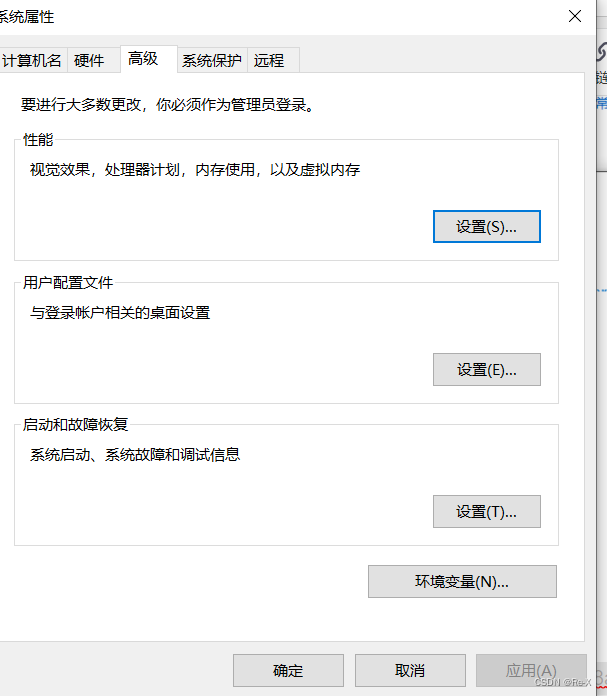Switch to the 计算机名 tab
Screen dimensions: 607x696
tap(33, 60)
